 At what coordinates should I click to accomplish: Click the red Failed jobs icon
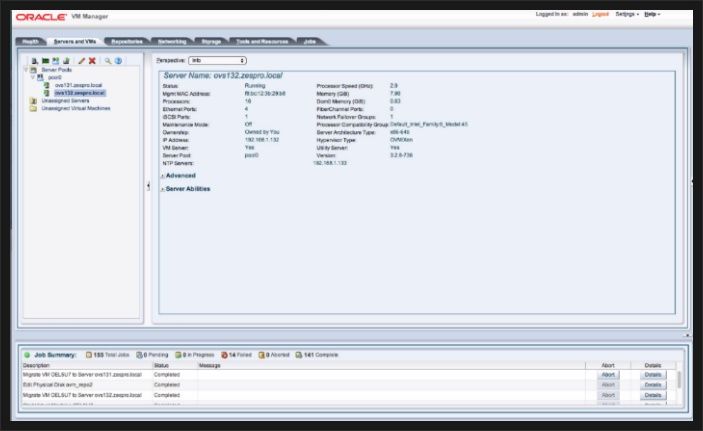(224, 355)
